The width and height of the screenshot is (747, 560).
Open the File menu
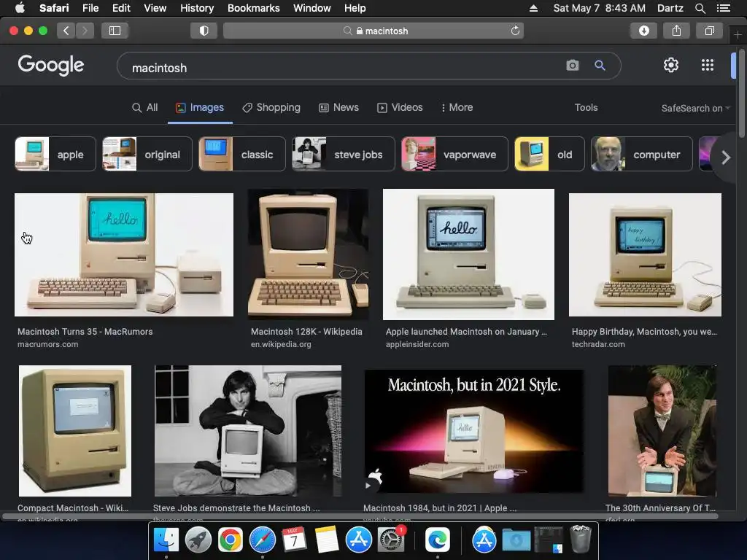click(x=90, y=8)
